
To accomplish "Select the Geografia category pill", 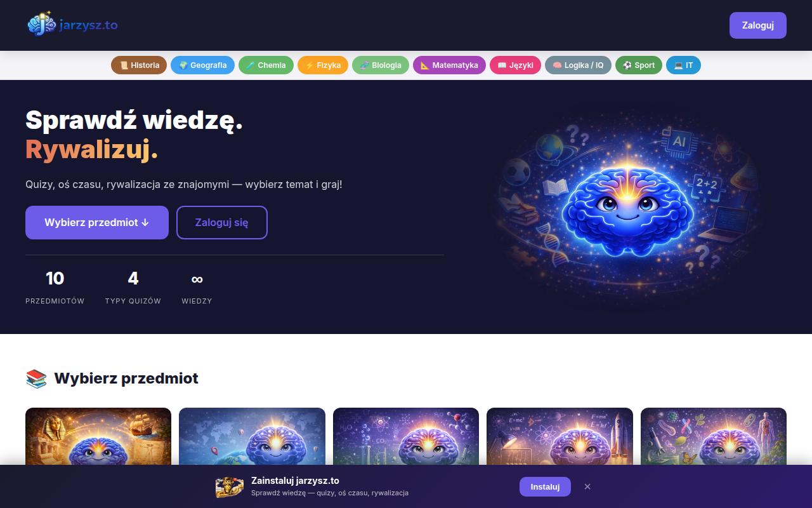I will (202, 65).
